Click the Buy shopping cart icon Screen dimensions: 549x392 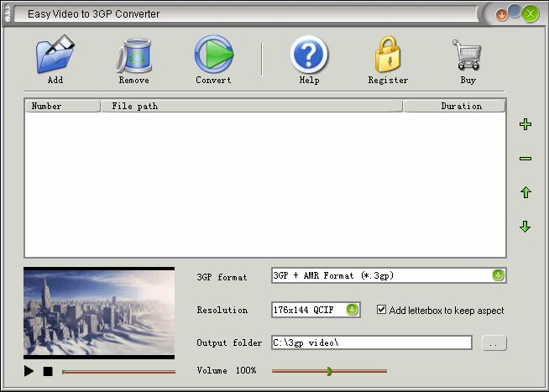(x=468, y=55)
